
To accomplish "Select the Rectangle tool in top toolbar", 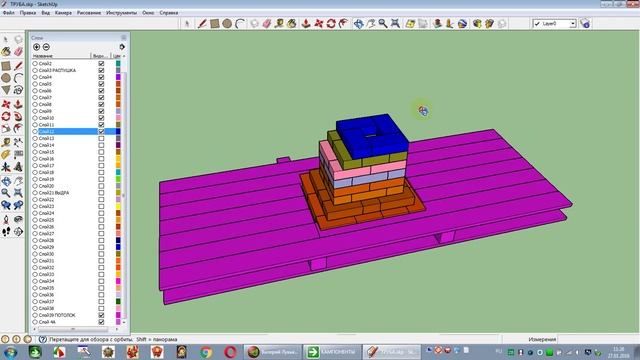I will [x=215, y=24].
